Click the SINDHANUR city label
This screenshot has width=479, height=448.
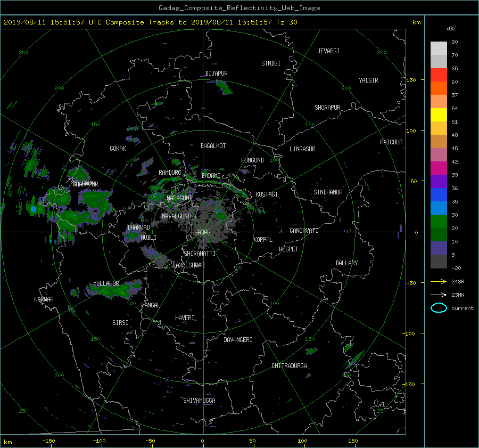328,192
